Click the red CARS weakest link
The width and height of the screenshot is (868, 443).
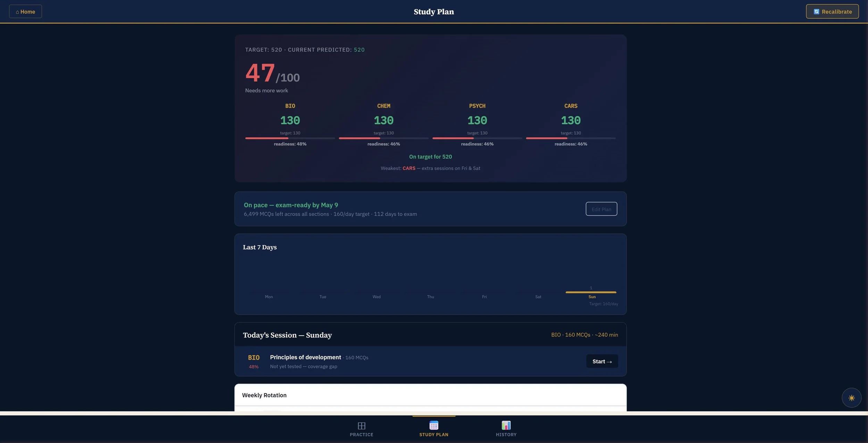(409, 168)
